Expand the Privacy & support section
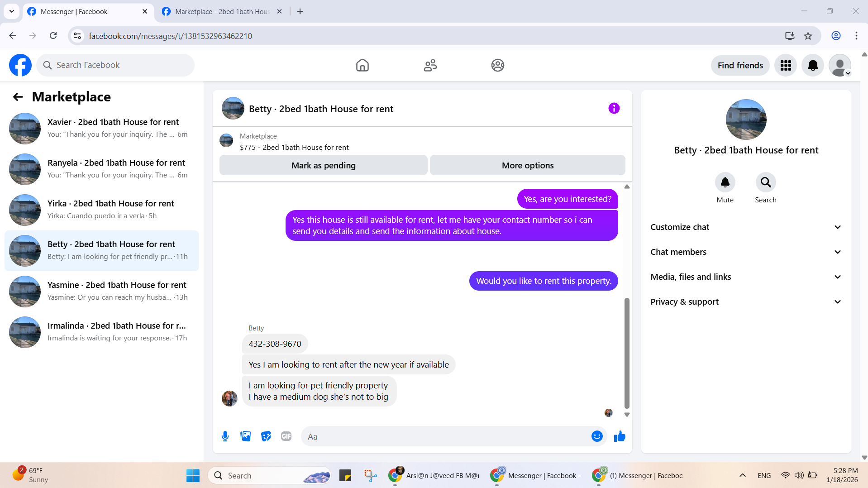Screen dimensions: 868x488 pyautogui.click(x=746, y=302)
